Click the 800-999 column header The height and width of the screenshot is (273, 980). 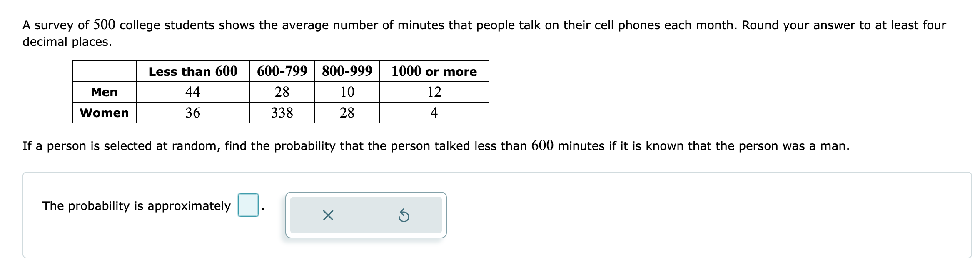pyautogui.click(x=347, y=71)
